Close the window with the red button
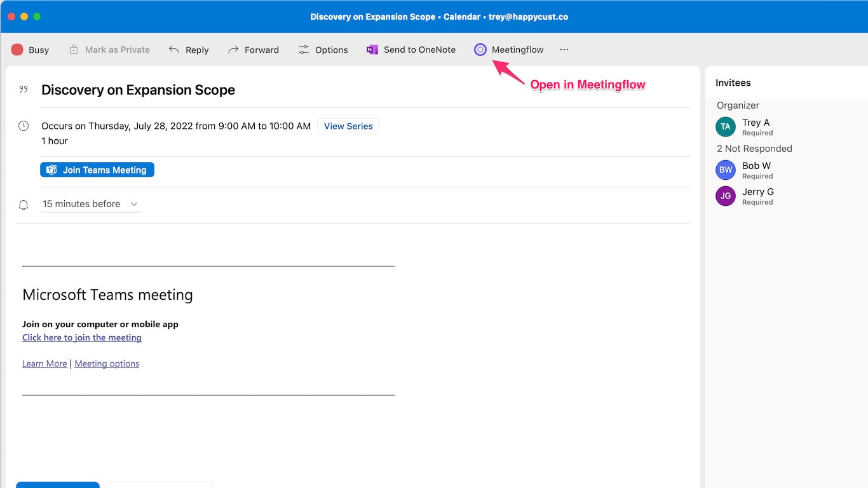Screen dimensions: 868x488 coord(11,17)
